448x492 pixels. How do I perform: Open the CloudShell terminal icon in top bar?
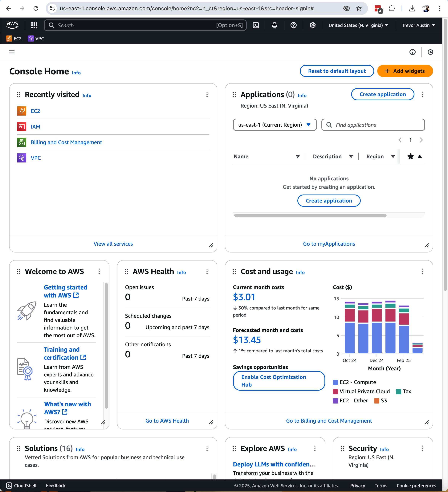tap(256, 25)
